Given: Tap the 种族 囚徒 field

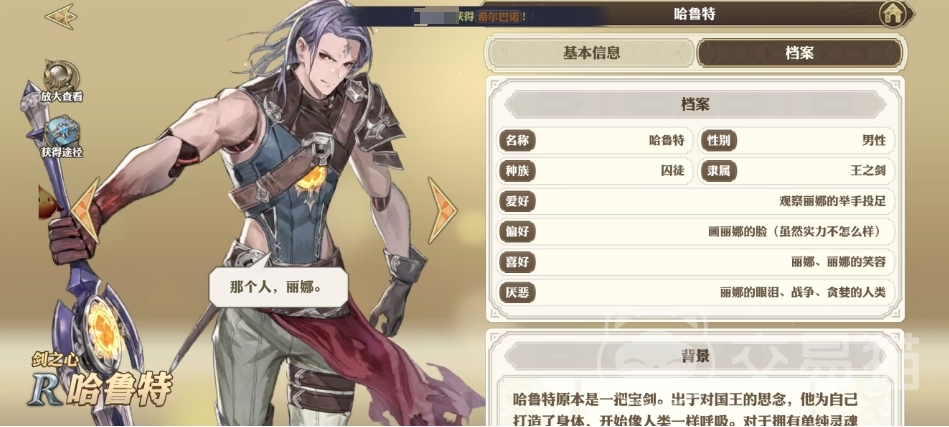Looking at the screenshot, I should [595, 171].
